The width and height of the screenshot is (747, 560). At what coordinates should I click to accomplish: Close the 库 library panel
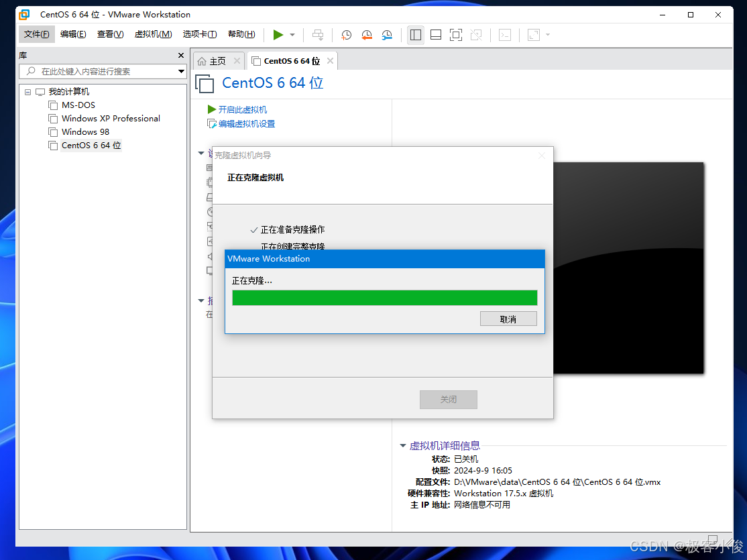(x=181, y=56)
